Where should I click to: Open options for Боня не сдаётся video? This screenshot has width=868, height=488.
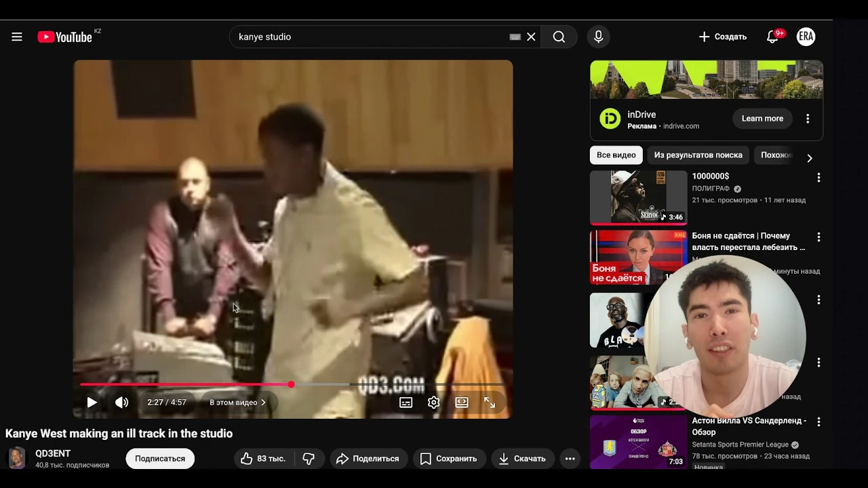pyautogui.click(x=818, y=237)
